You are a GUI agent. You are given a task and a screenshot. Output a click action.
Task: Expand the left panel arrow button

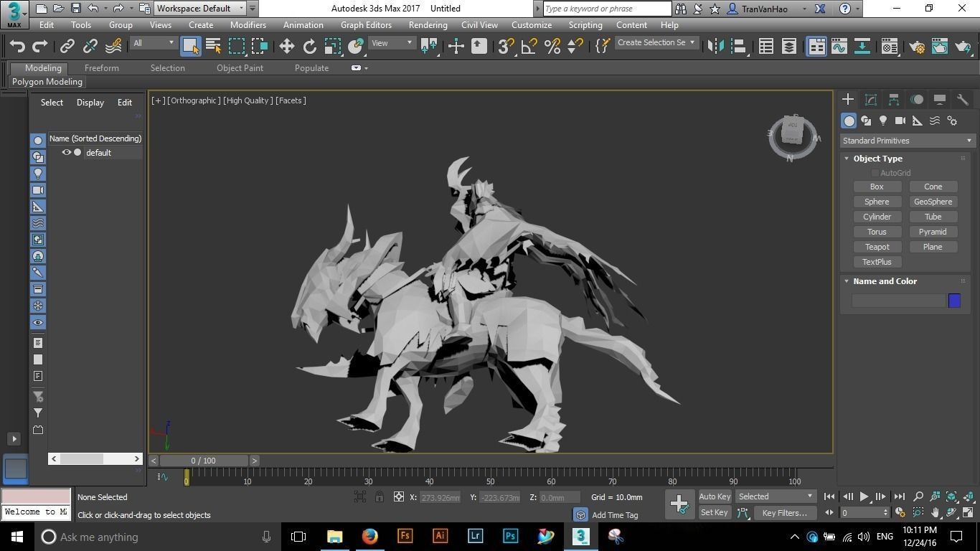pos(14,438)
